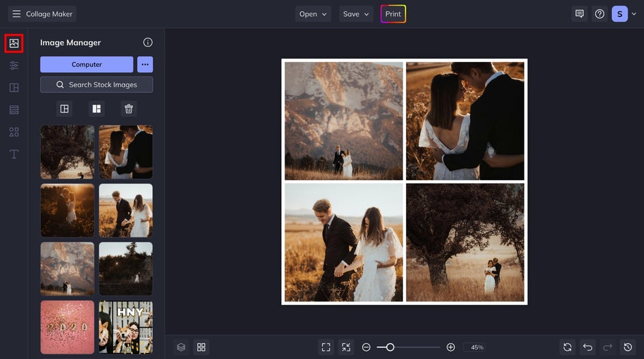Click the Print button
Screen dimensions: 644x359
click(x=393, y=14)
